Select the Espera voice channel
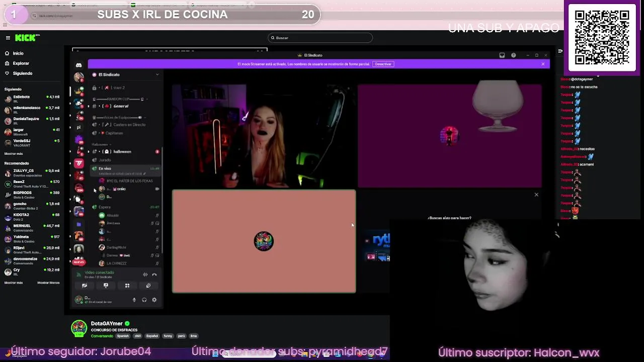Screen dimensions: 644x362 pos(125,207)
